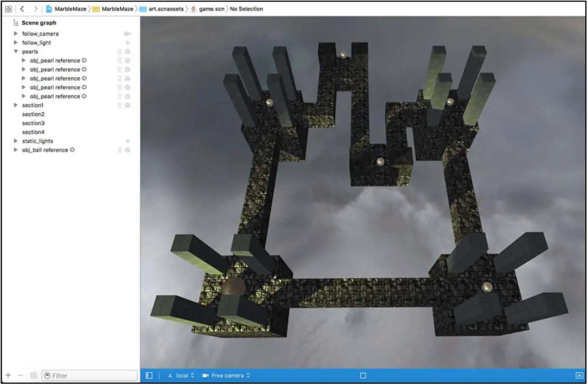The width and height of the screenshot is (588, 384).
Task: Toggle the square icon in the bottom bar
Action: pyautogui.click(x=363, y=375)
